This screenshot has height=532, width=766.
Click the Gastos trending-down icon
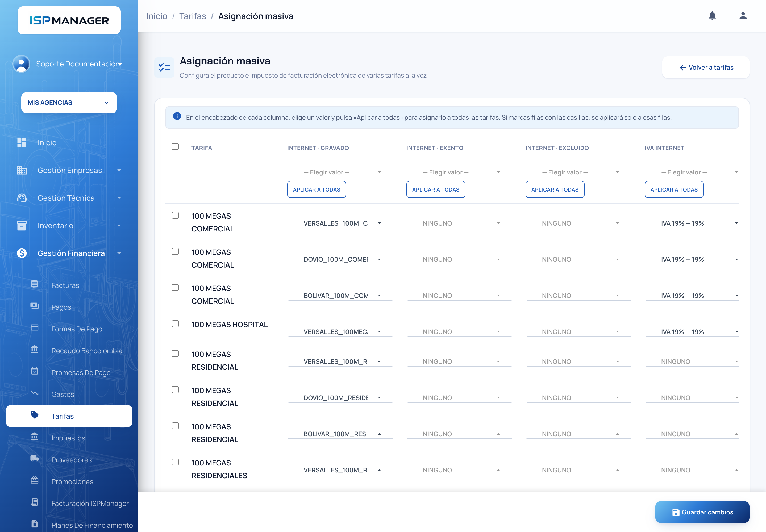pos(35,393)
